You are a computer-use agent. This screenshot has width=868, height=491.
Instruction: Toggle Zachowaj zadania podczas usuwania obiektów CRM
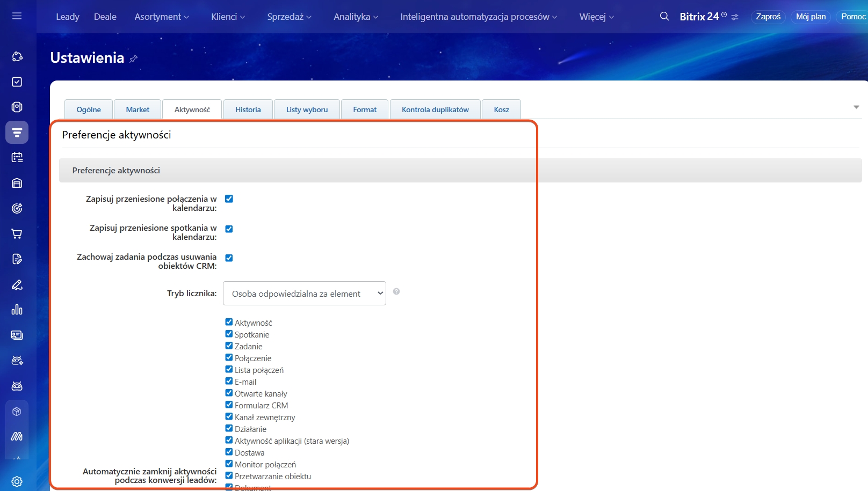coord(229,258)
